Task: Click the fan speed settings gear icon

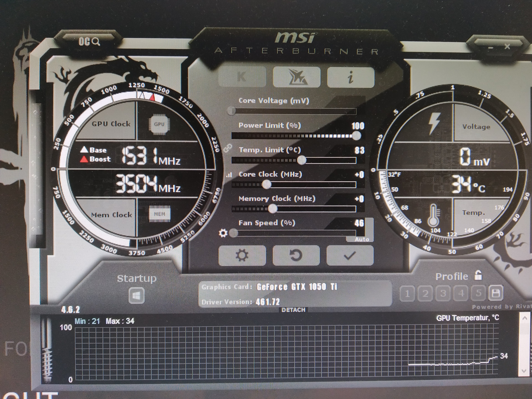Action: pos(223,233)
